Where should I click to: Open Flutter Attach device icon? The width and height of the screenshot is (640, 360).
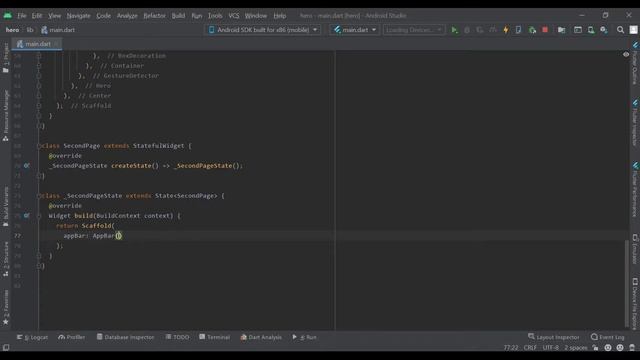tap(518, 30)
